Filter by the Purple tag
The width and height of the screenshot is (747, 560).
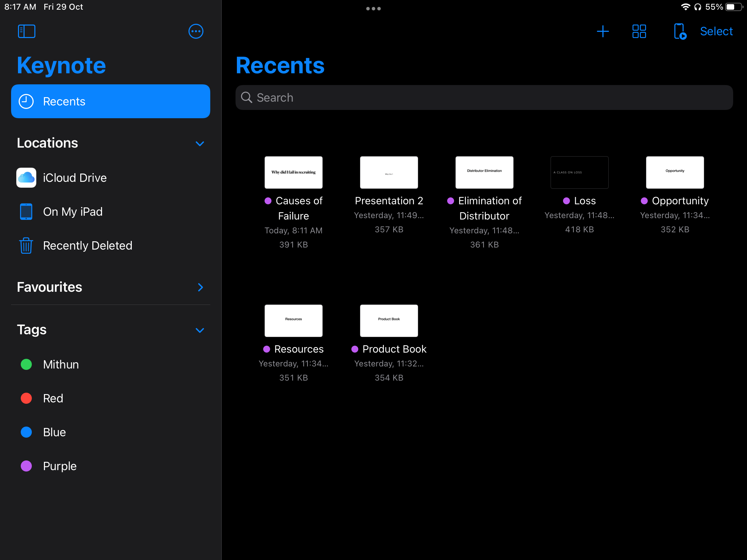pos(59,466)
